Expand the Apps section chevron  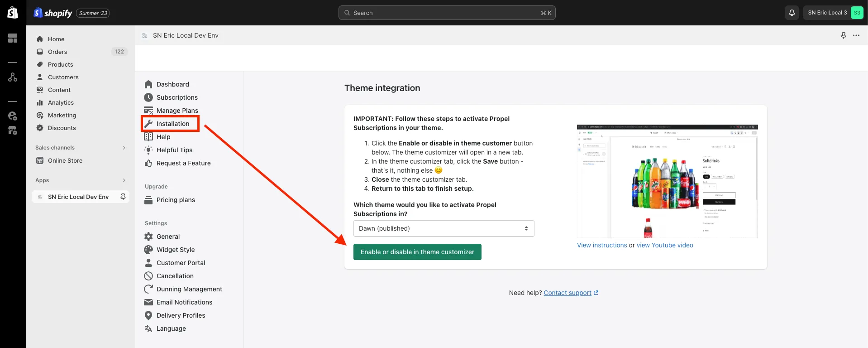click(x=124, y=180)
